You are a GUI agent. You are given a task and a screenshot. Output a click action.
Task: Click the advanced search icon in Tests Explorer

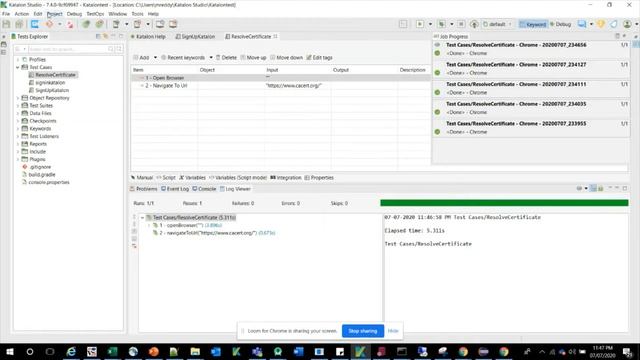click(119, 49)
